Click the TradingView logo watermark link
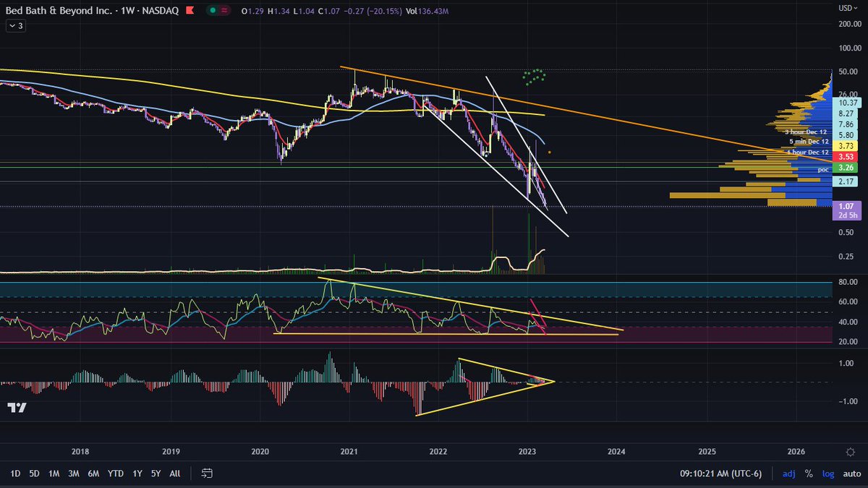Image resolution: width=868 pixels, height=488 pixels. click(17, 408)
